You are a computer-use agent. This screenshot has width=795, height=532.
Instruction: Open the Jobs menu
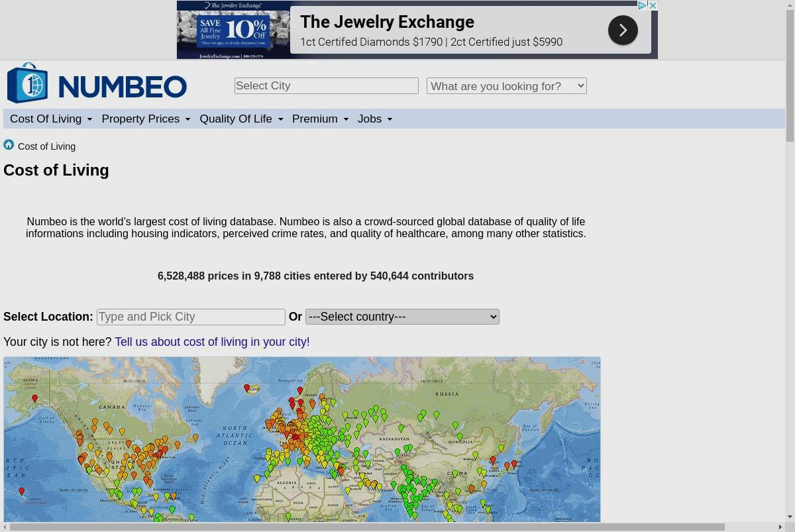click(x=375, y=119)
